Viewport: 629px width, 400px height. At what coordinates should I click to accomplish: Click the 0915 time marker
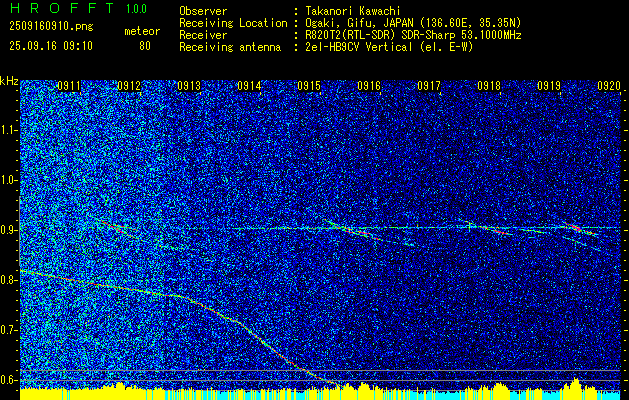click(x=309, y=85)
